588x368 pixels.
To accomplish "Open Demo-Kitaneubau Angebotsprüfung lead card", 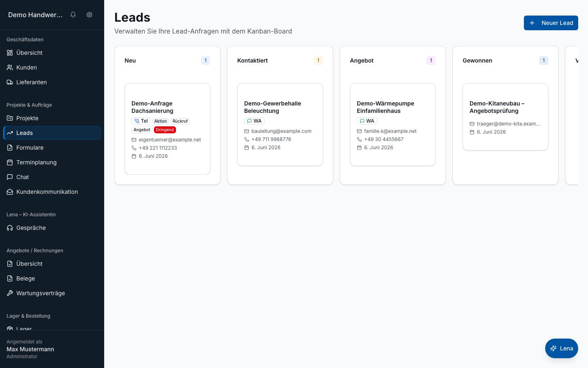I will coord(506,117).
